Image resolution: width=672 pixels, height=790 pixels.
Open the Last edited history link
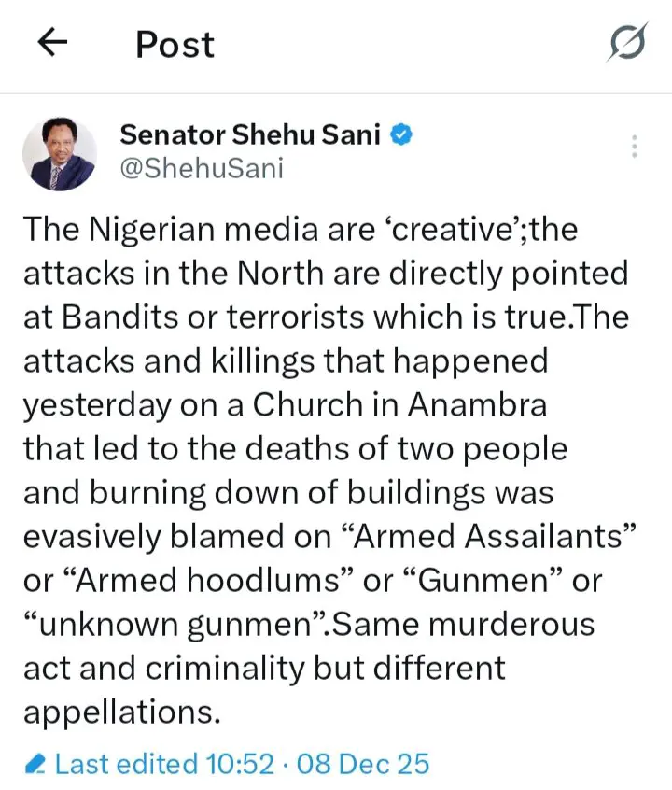(x=126, y=764)
